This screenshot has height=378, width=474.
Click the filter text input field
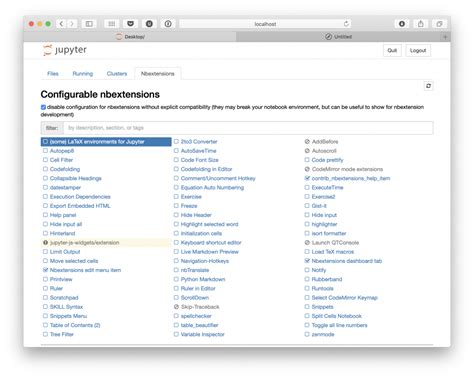click(248, 128)
